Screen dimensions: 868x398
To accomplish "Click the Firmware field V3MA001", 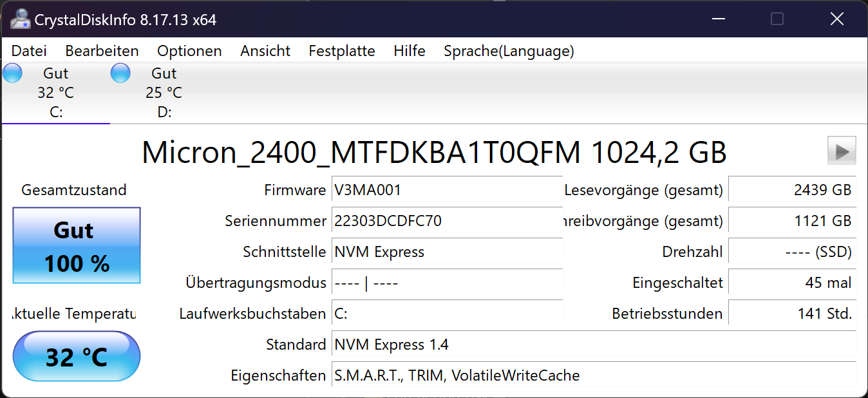I will (447, 191).
